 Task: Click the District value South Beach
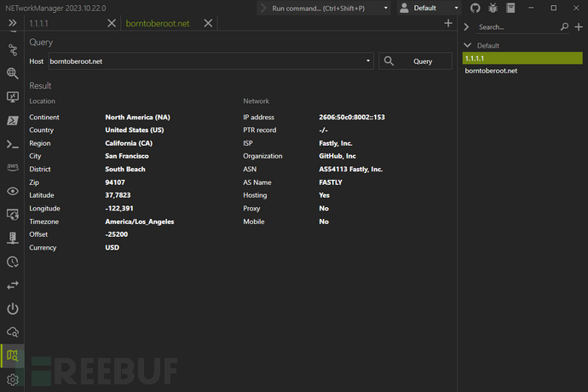pos(125,170)
